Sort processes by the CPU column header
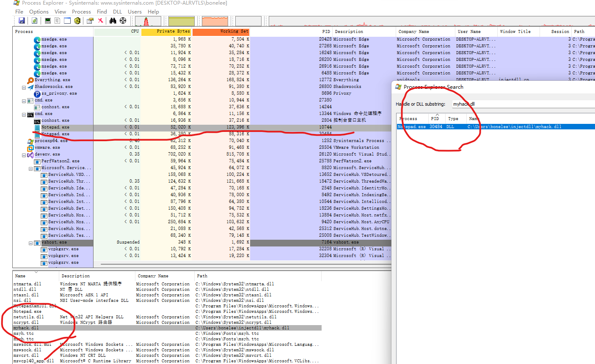This screenshot has width=595, height=364. tap(117, 31)
